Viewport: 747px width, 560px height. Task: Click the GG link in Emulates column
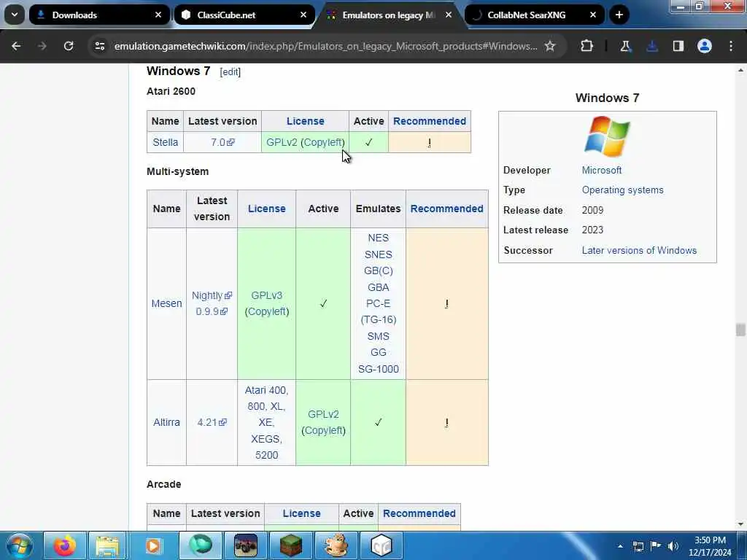(379, 352)
